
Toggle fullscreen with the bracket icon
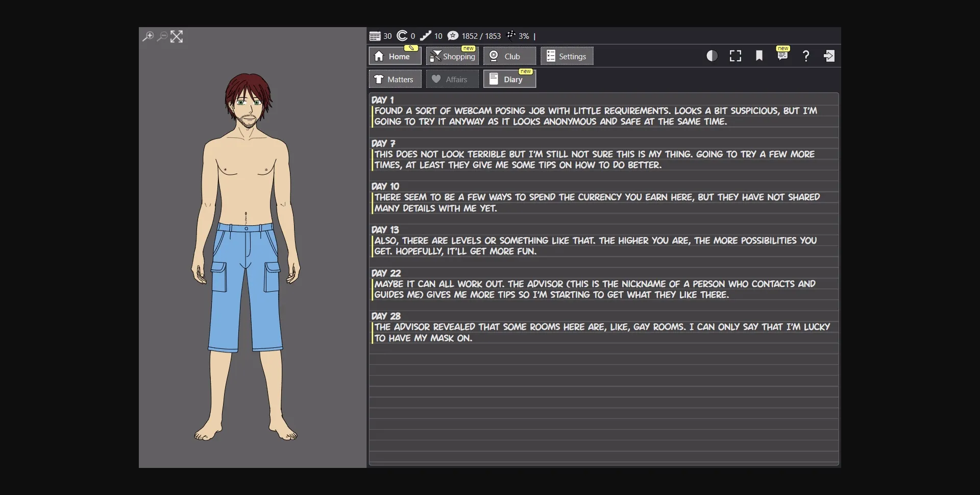(x=735, y=56)
